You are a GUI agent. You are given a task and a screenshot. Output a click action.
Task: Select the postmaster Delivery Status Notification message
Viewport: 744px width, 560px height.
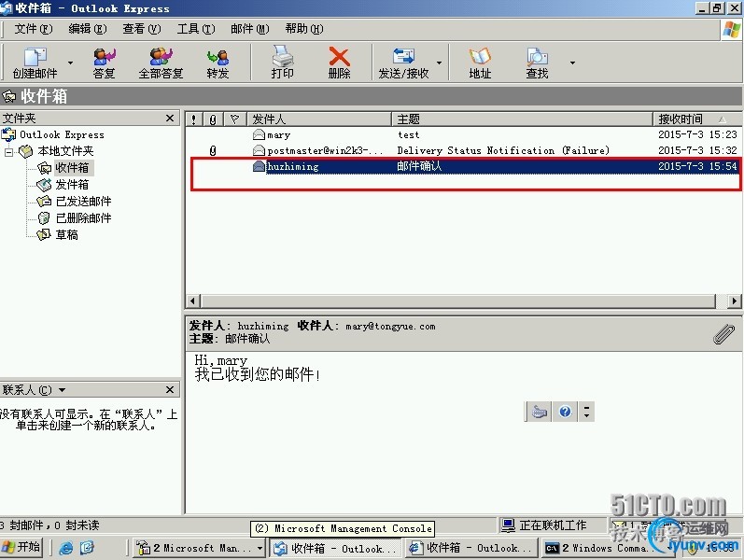click(x=463, y=150)
